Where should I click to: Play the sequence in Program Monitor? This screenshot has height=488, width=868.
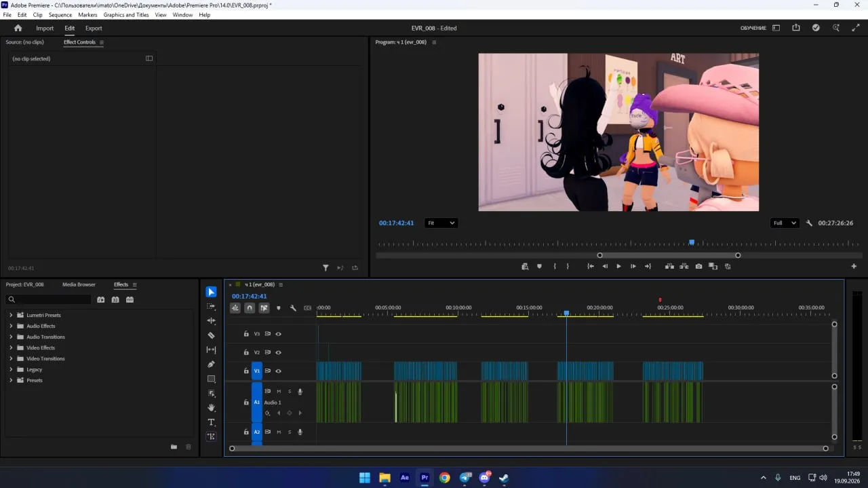[618, 267]
